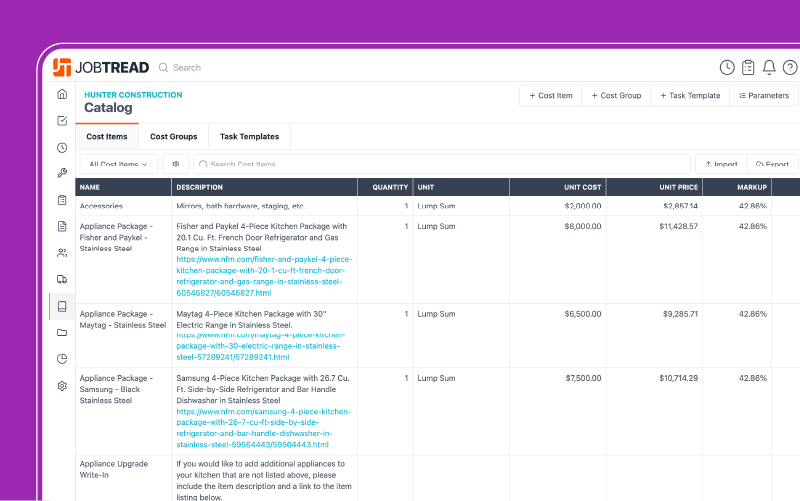This screenshot has width=800, height=501.
Task: Select Appliance Package - Maytag name
Action: click(x=122, y=319)
